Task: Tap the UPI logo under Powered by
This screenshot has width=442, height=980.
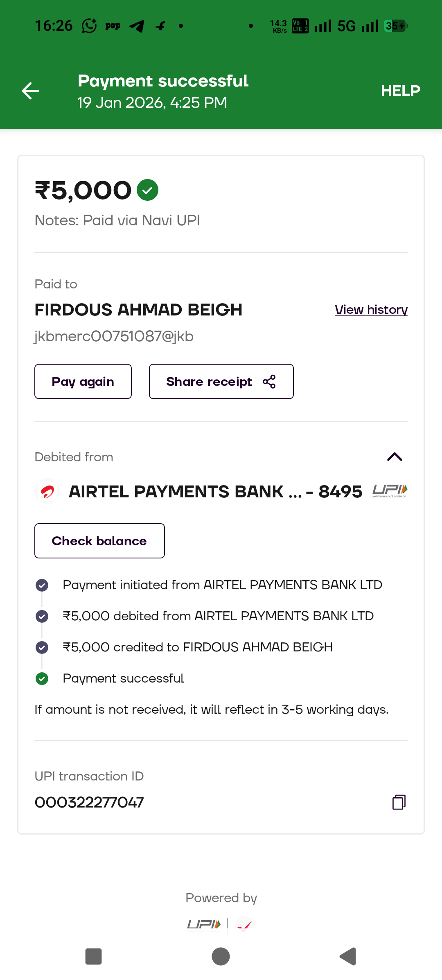Action: click(x=204, y=925)
